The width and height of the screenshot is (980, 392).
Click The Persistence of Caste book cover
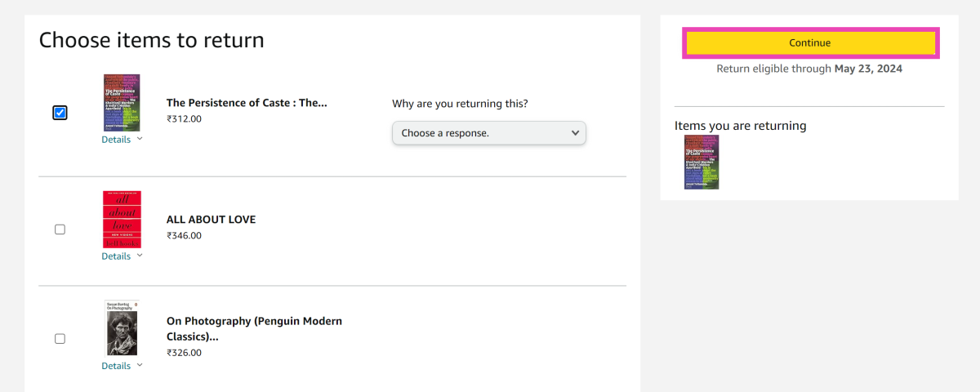[x=122, y=103]
